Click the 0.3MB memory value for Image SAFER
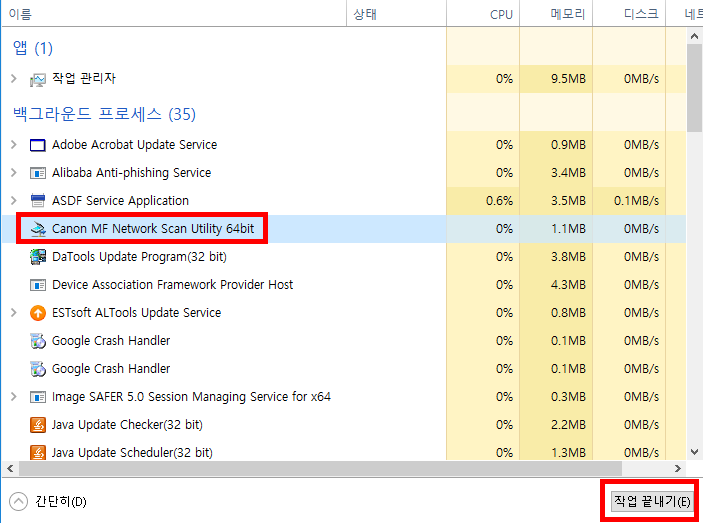 point(568,397)
